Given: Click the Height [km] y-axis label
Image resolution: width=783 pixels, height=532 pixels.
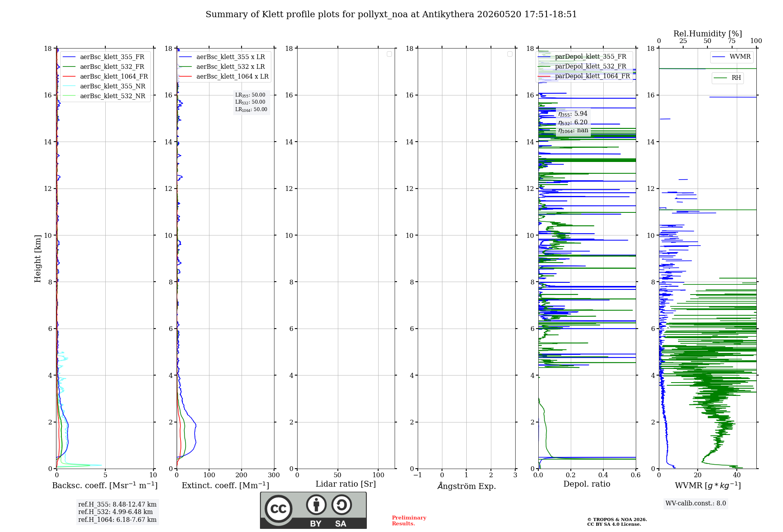Looking at the screenshot, I should pyautogui.click(x=38, y=259).
